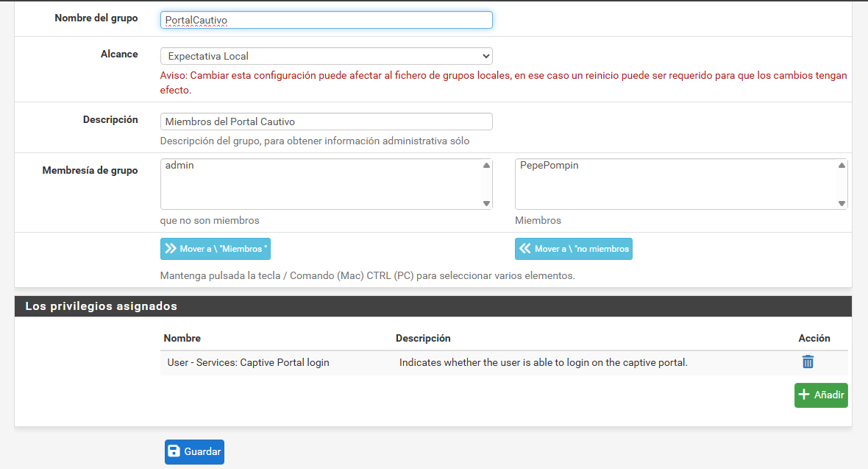Viewport: 868px width, 469px height.
Task: Add a new privilege with Añadir
Action: [x=821, y=395]
